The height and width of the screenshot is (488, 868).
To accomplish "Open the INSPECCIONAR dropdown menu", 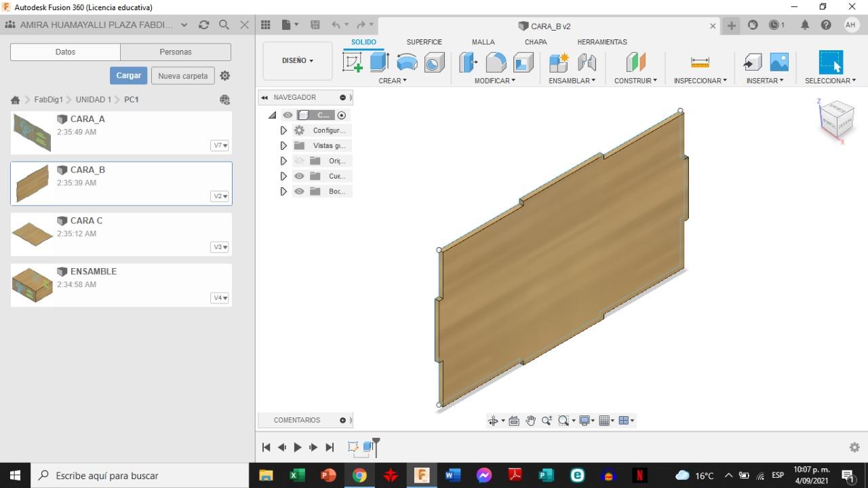I will [x=700, y=81].
